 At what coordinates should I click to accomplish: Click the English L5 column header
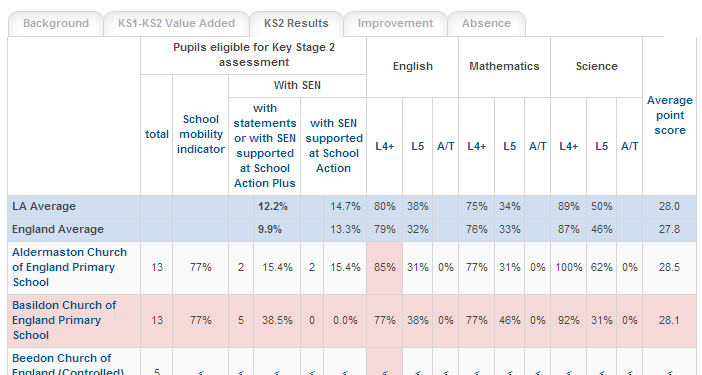(417, 146)
